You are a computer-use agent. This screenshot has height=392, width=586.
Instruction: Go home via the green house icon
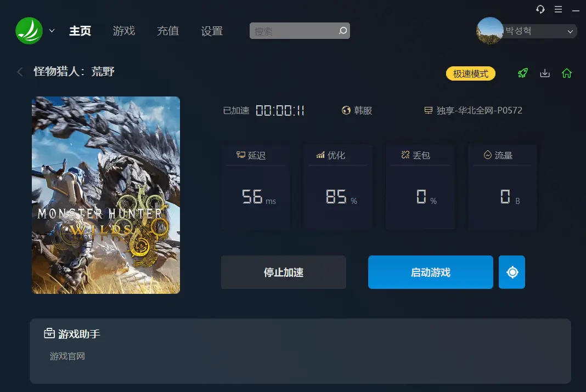tap(567, 73)
